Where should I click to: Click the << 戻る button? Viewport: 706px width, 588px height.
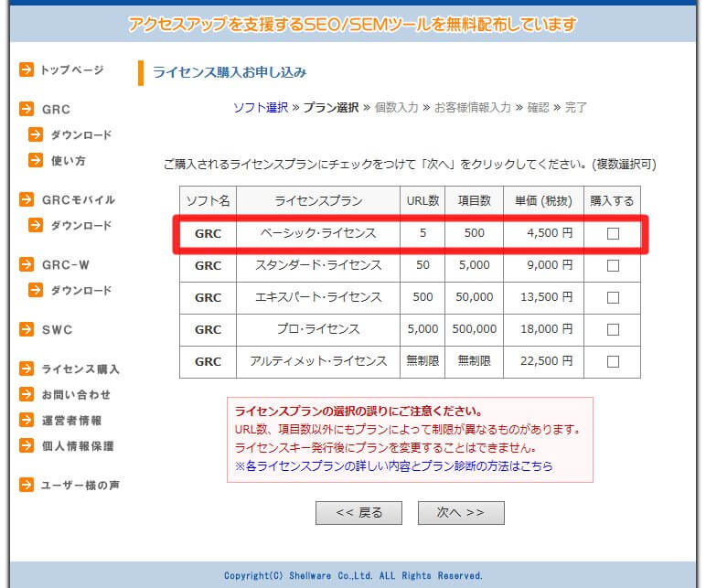pos(358,513)
